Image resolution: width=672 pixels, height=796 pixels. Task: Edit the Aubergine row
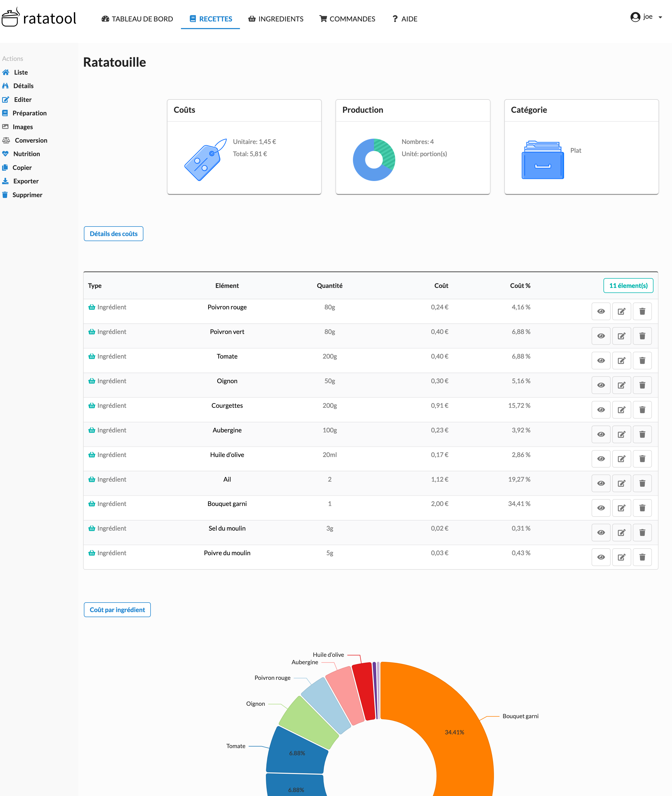pyautogui.click(x=621, y=435)
